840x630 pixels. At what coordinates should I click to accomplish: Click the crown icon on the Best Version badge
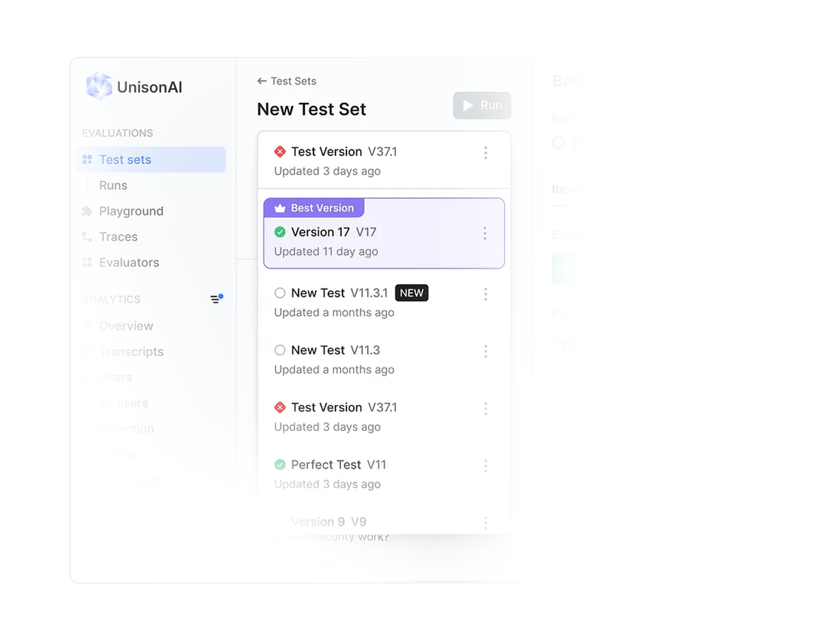click(x=280, y=208)
